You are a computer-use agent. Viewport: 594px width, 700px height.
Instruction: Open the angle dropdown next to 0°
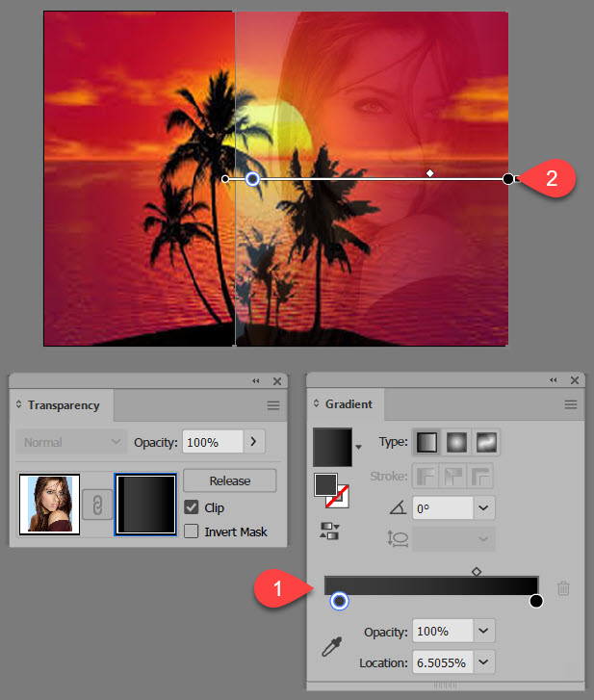click(x=484, y=508)
